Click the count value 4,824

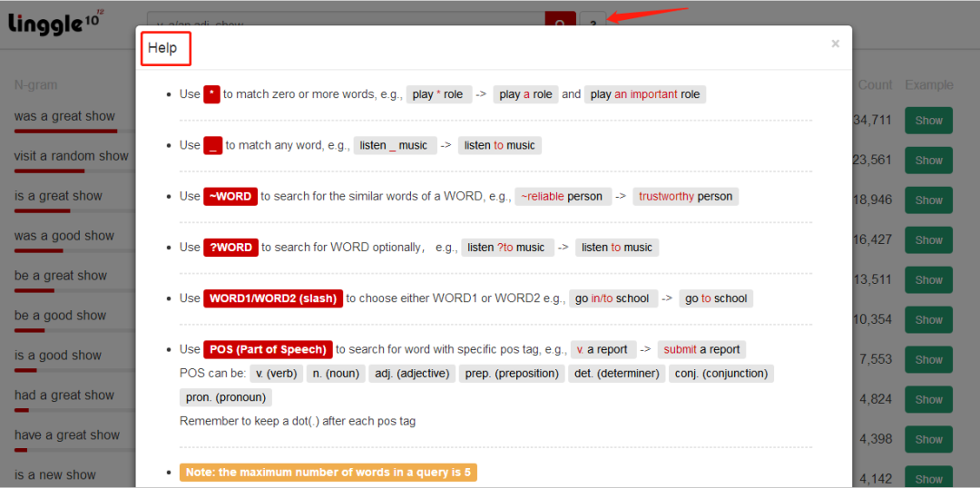click(x=875, y=400)
